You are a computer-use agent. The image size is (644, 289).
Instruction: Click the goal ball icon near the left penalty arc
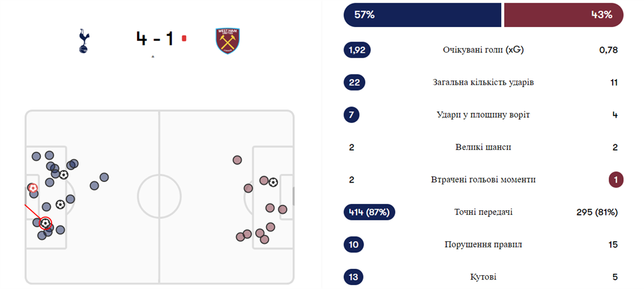coord(60,204)
